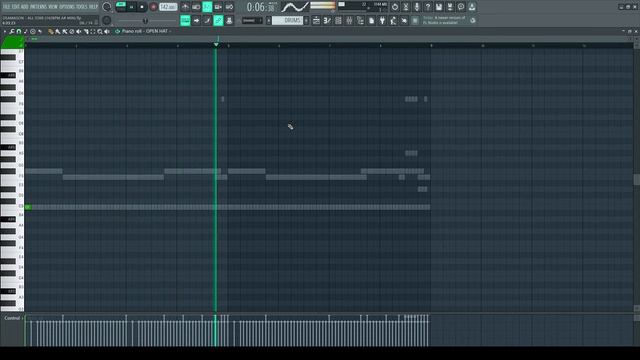Click the piano roll vertical scrollbar handle
This screenshot has width=640, height=360.
(636, 180)
